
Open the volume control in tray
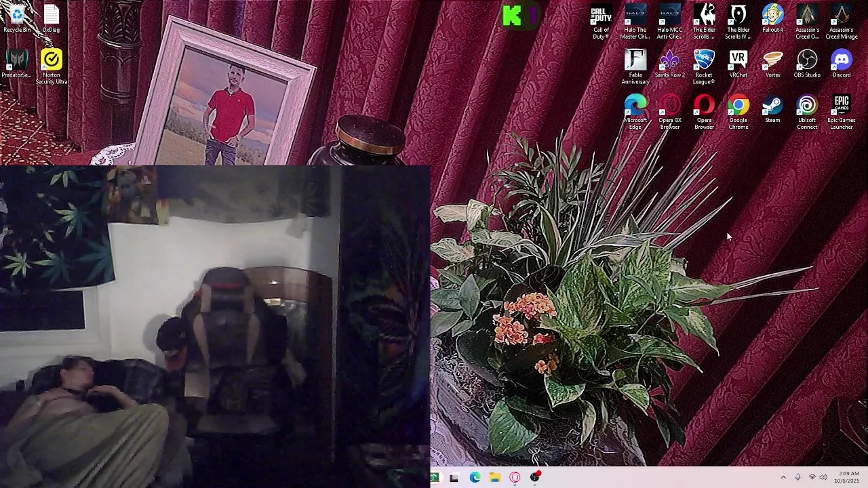coord(823,477)
